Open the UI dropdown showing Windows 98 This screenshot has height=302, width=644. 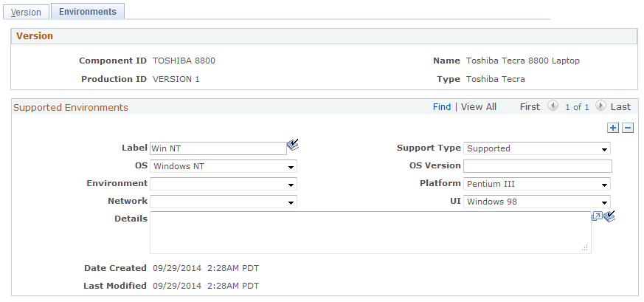537,202
